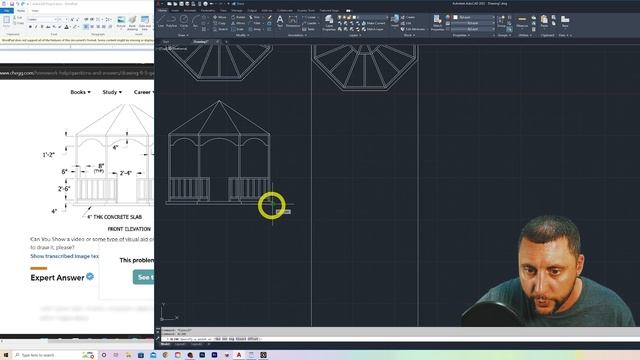The width and height of the screenshot is (640, 360).
Task: Open the ByLayer color dropdown
Action: click(x=473, y=18)
